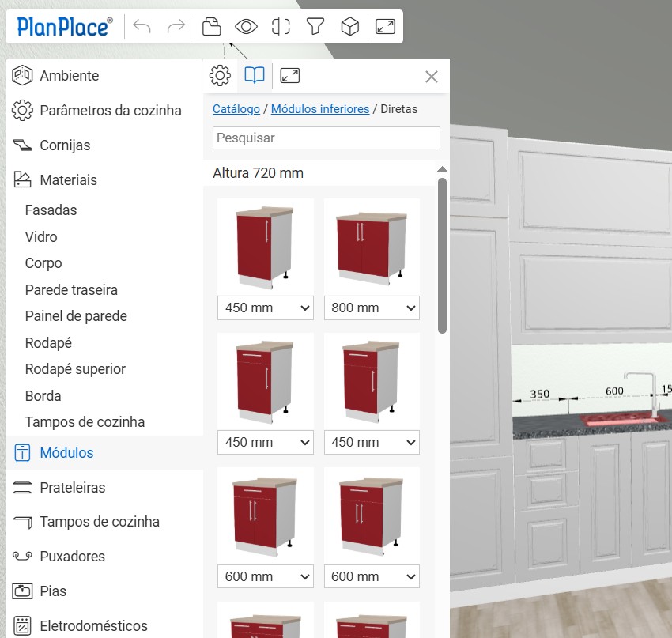The height and width of the screenshot is (638, 672).
Task: Click the filter funnel icon
Action: (x=315, y=27)
